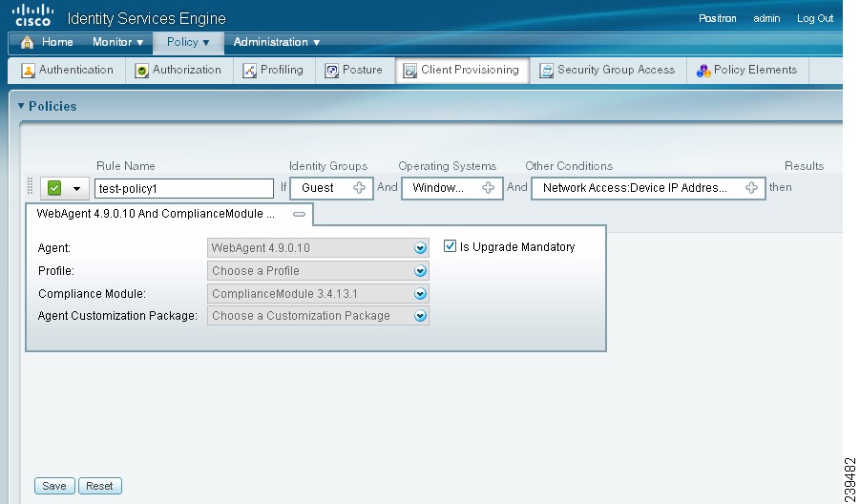This screenshot has width=860, height=504.
Task: Click the Agent Customization Package label
Action: coord(117,316)
